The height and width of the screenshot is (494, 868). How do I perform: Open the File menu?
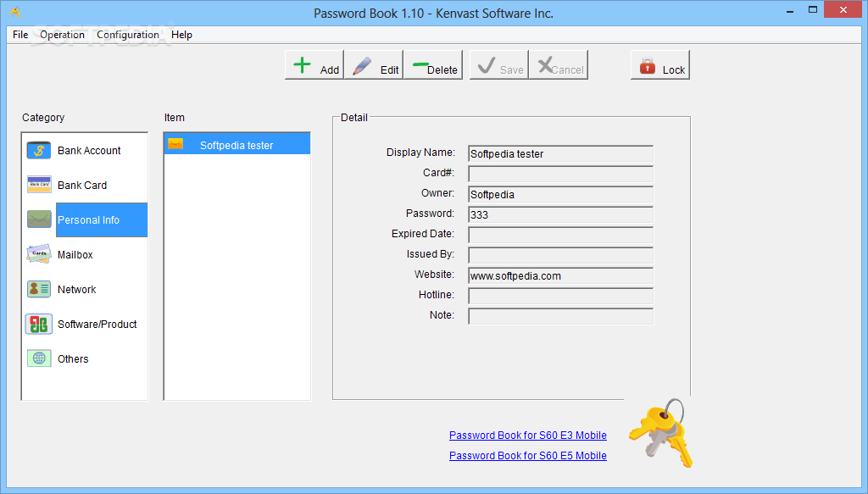[20, 35]
